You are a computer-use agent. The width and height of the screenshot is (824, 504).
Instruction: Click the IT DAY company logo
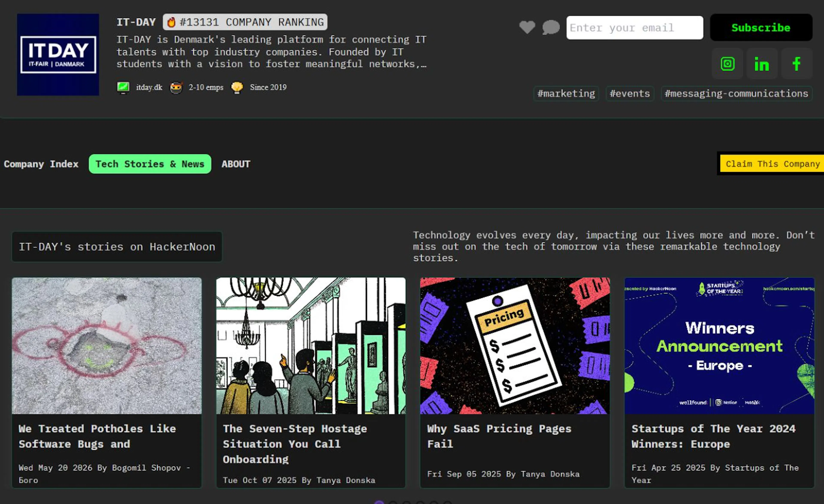(58, 54)
